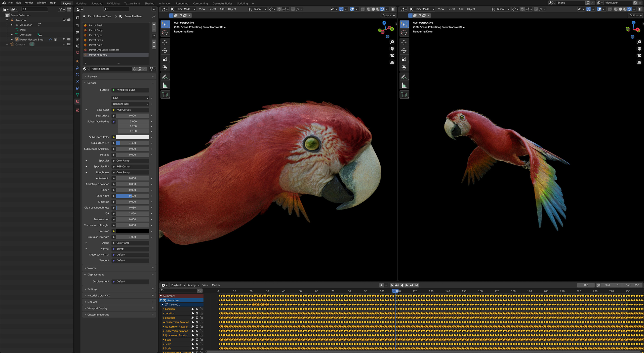This screenshot has width=644, height=353.
Task: Select the Annotate tool in left viewport
Action: pyautogui.click(x=165, y=77)
